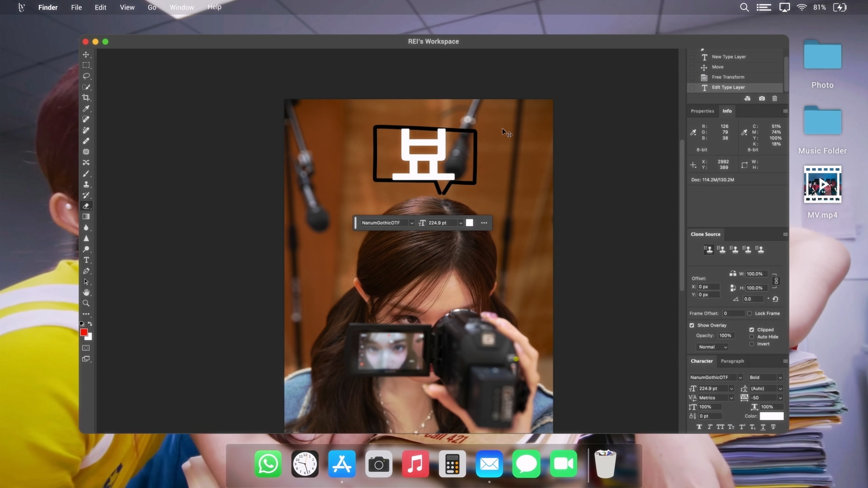Open NanumGothicOTF font dropdown in Character panel
The image size is (868, 488).
[740, 378]
